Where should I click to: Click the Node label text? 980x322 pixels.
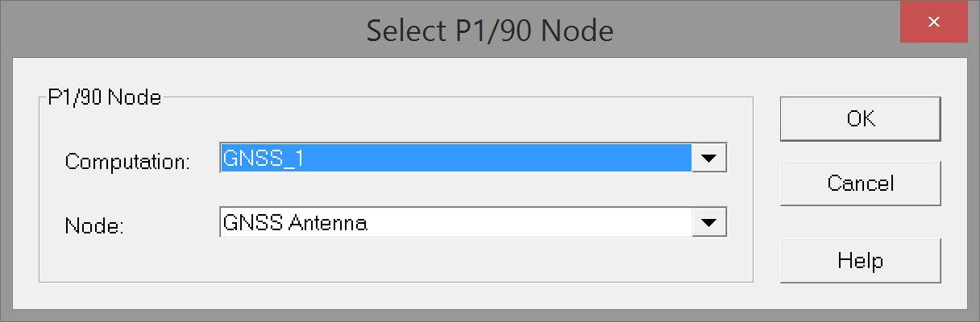click(x=93, y=226)
